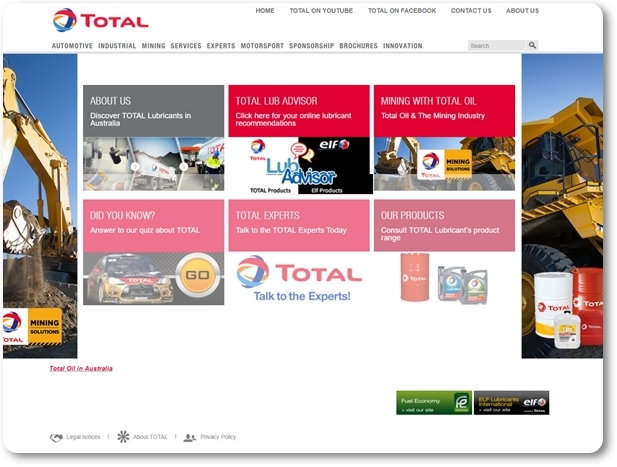Open Total on YouTube link

coord(321,11)
